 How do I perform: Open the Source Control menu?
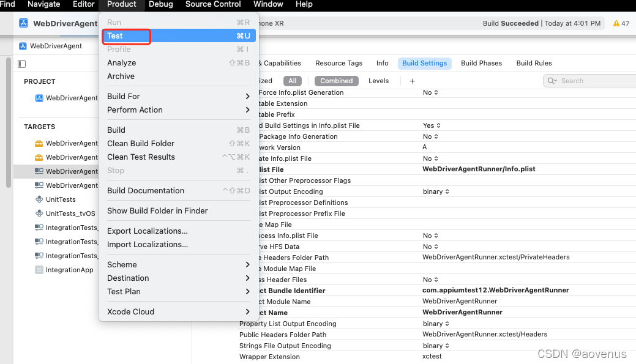[213, 4]
